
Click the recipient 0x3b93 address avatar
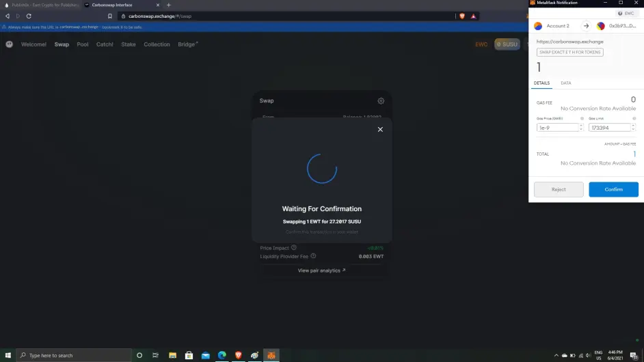[x=600, y=26]
